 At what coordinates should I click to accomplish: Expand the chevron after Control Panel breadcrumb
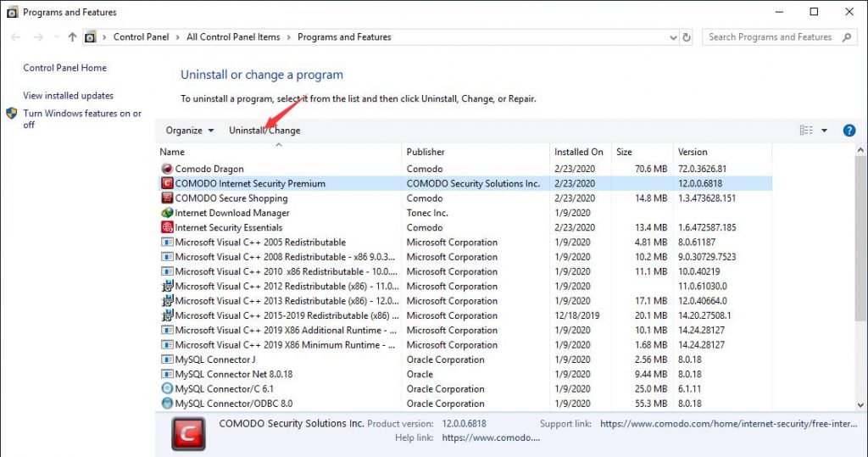(178, 37)
